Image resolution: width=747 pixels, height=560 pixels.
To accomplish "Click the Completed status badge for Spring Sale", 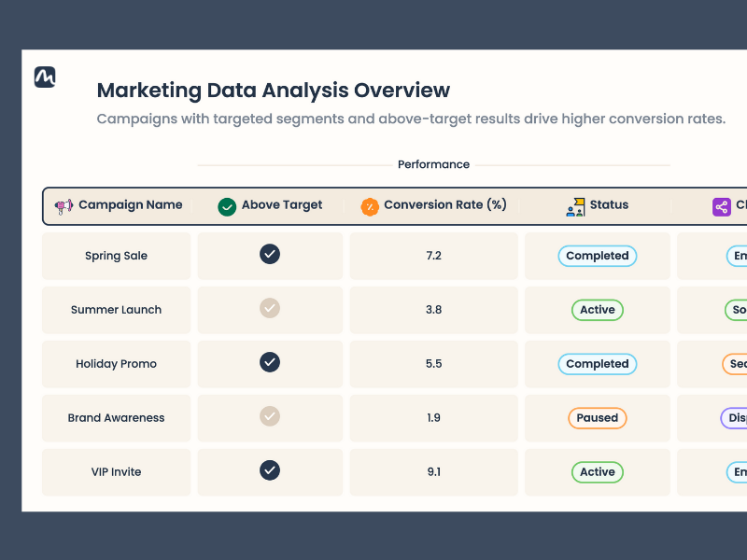I will 598,256.
